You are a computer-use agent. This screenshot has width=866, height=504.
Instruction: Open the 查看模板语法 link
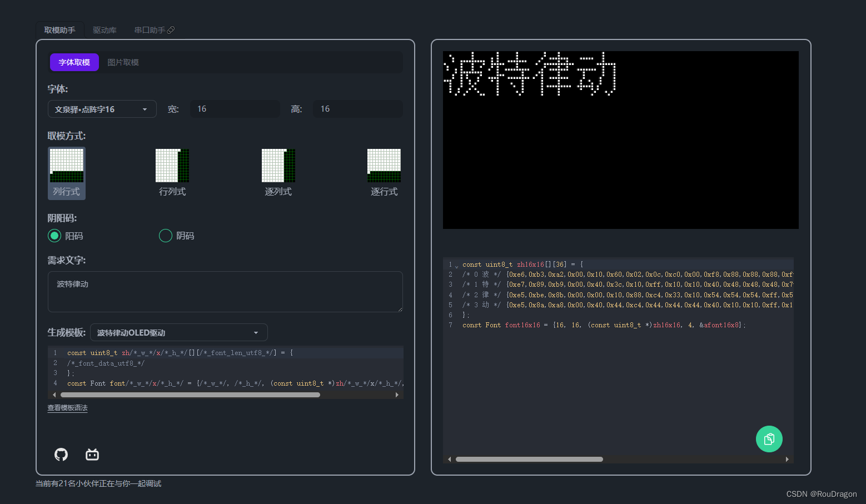[67, 408]
